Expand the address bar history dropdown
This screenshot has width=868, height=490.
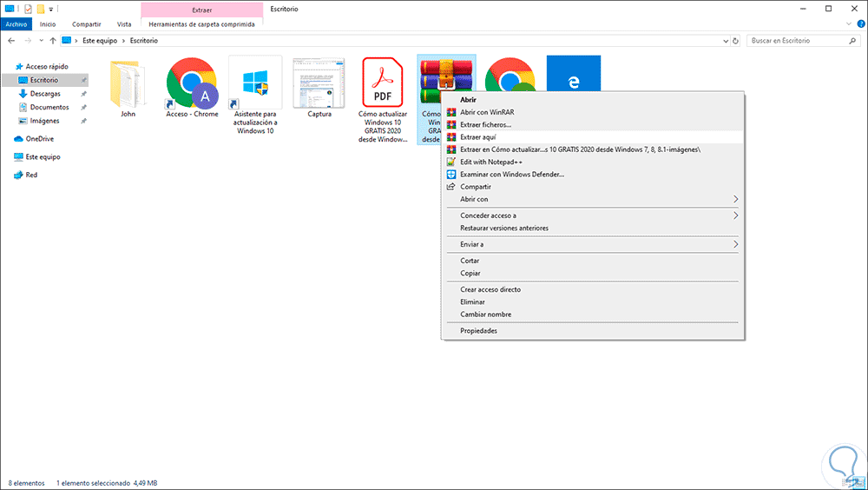(x=726, y=41)
